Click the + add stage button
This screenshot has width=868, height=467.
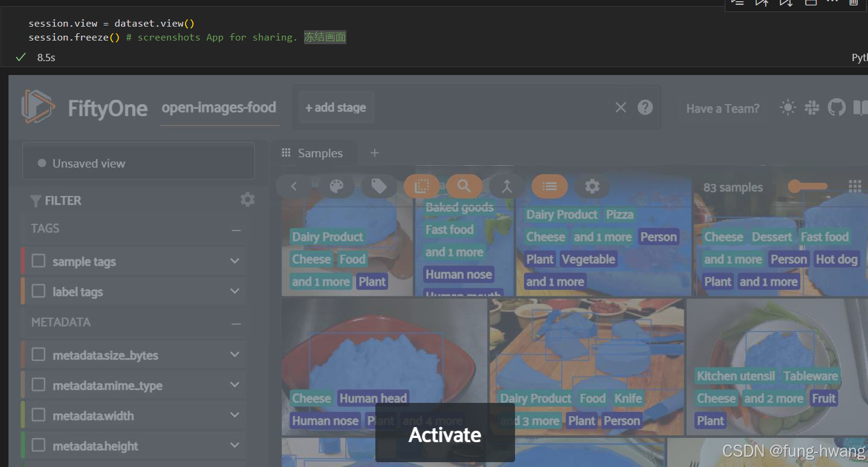tap(335, 108)
